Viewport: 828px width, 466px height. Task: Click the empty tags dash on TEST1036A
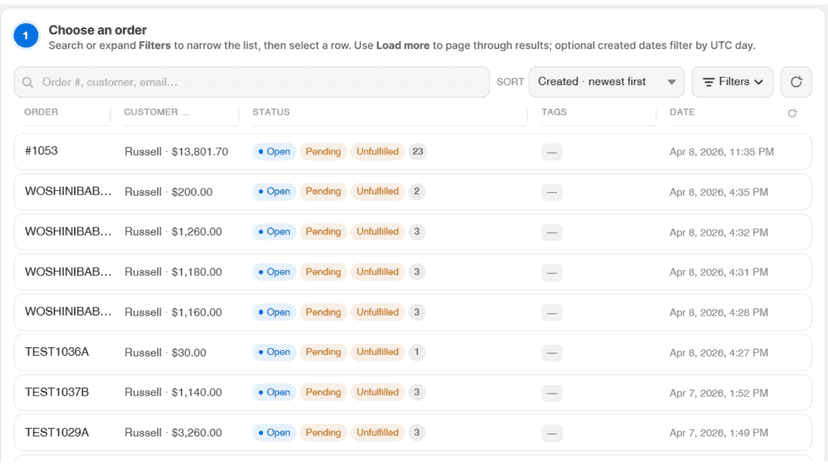tap(552, 353)
